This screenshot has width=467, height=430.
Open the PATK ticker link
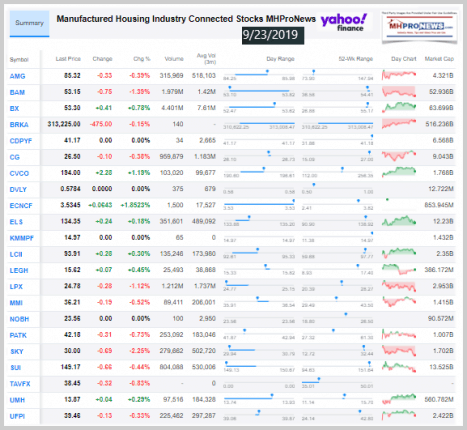[18, 335]
